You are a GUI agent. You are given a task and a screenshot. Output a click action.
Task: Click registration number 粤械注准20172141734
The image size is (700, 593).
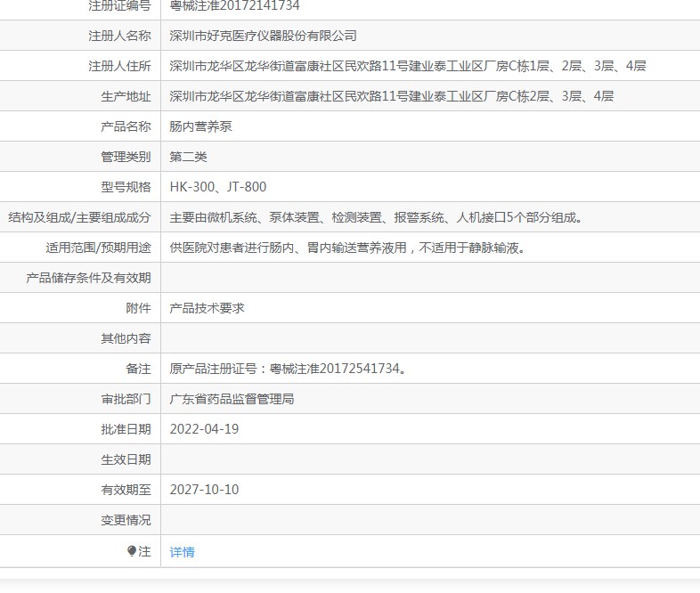[x=235, y=6]
